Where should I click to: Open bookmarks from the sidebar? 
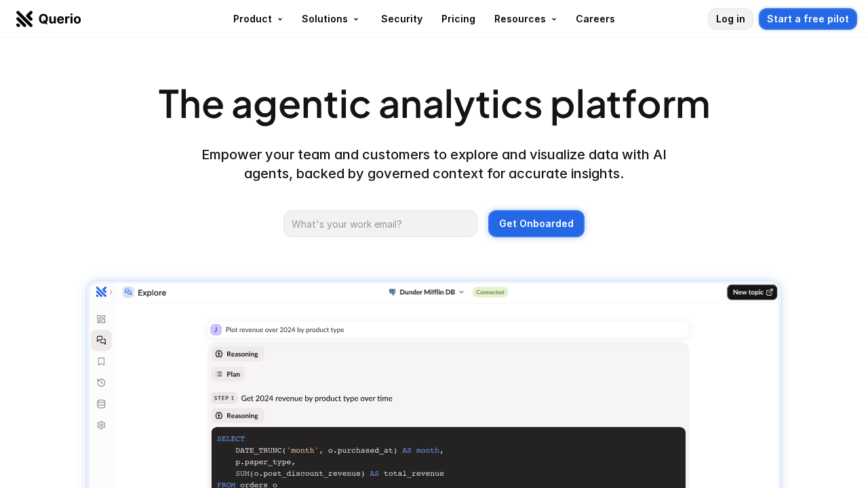100,361
